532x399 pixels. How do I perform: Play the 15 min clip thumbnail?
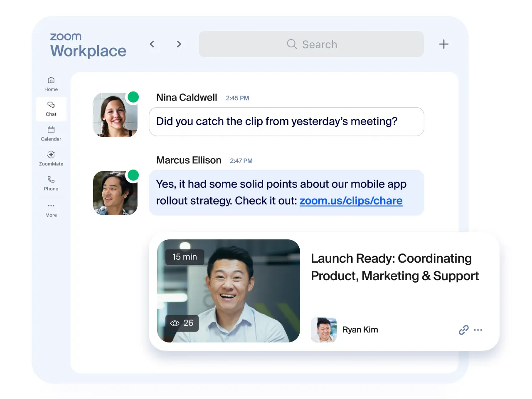(x=229, y=291)
